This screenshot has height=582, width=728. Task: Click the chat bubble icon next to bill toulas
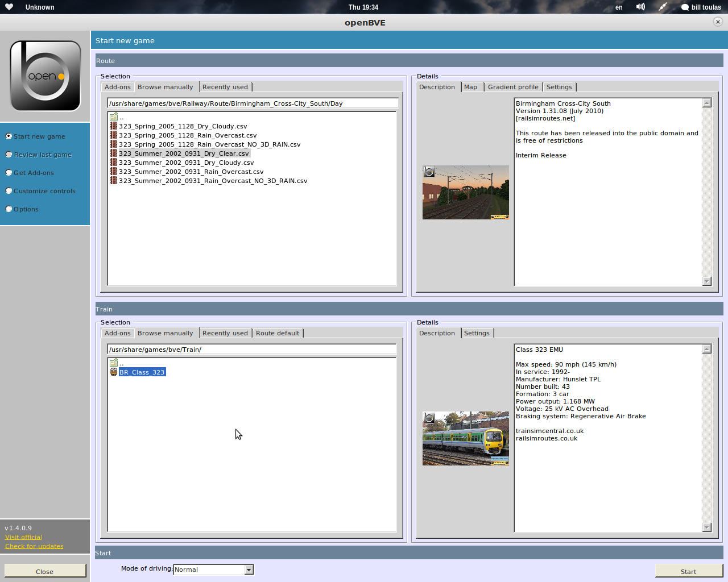coord(685,7)
